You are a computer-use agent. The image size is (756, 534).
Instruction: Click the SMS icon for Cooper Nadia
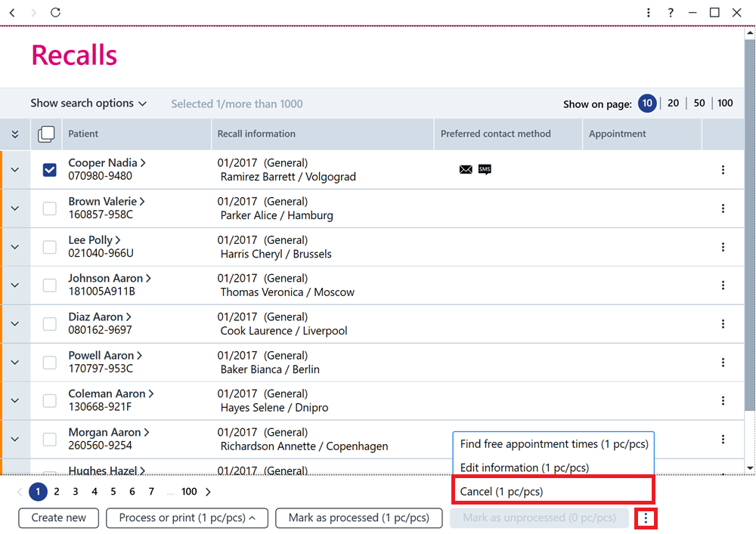[485, 169]
